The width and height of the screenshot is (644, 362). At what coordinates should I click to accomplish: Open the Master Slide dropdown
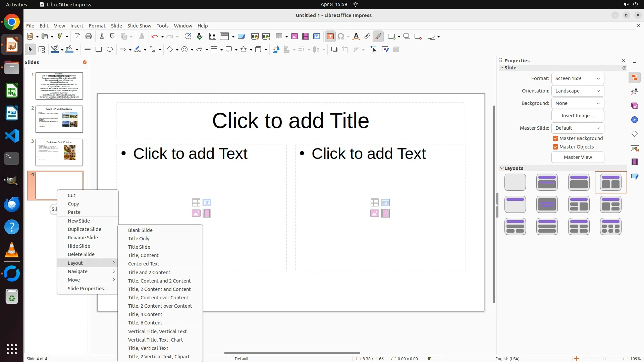578,128
